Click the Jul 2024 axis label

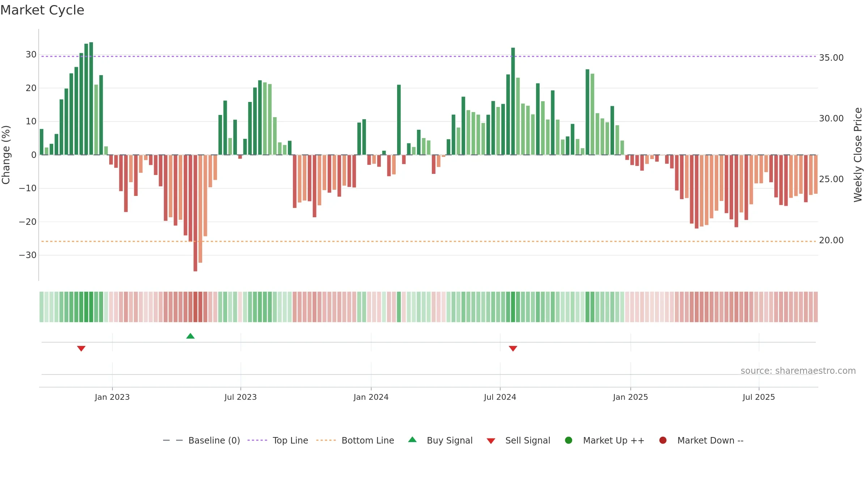click(500, 397)
